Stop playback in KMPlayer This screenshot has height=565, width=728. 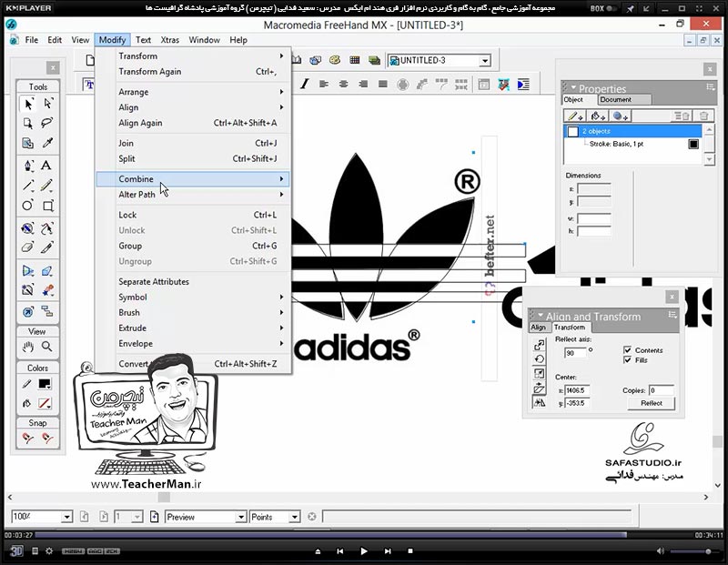pyautogui.click(x=410, y=551)
